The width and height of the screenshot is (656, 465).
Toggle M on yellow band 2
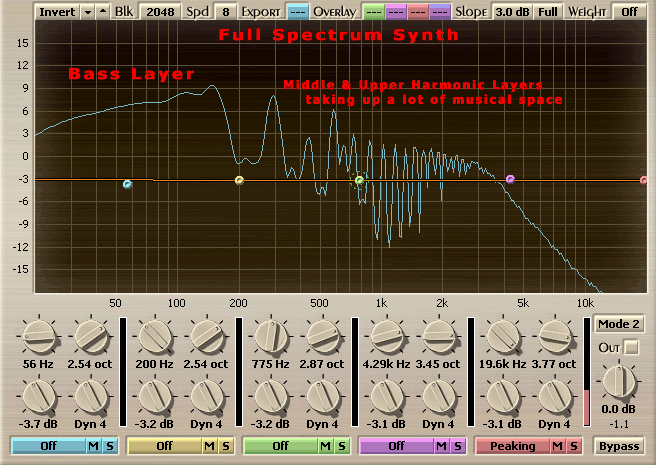209,446
